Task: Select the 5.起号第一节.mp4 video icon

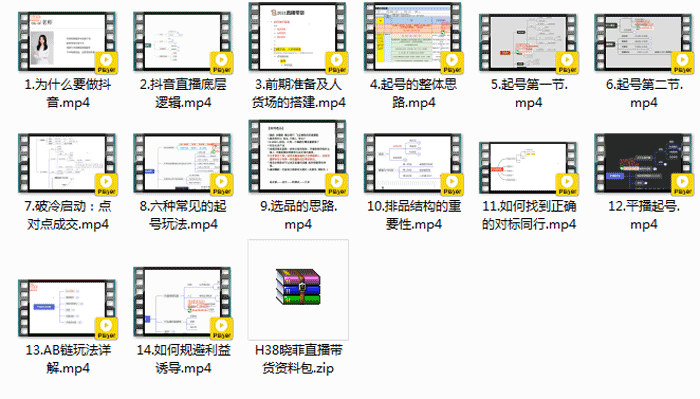Action: tap(528, 43)
